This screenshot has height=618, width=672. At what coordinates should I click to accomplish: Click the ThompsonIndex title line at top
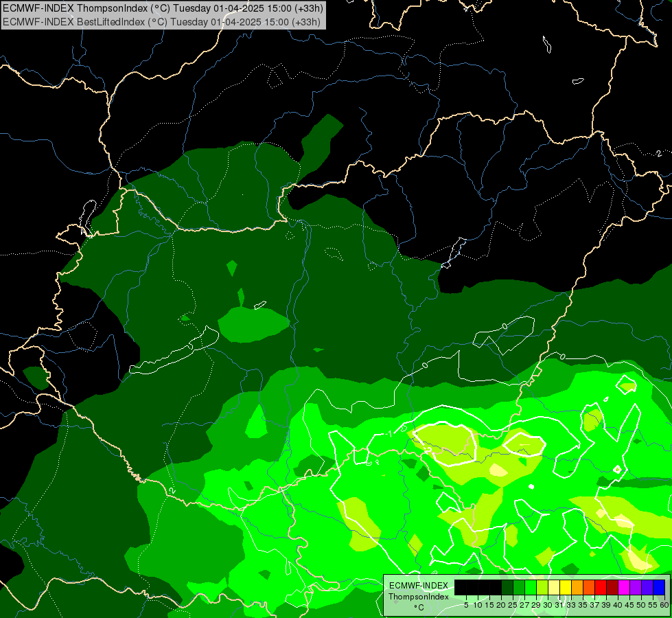point(163,8)
